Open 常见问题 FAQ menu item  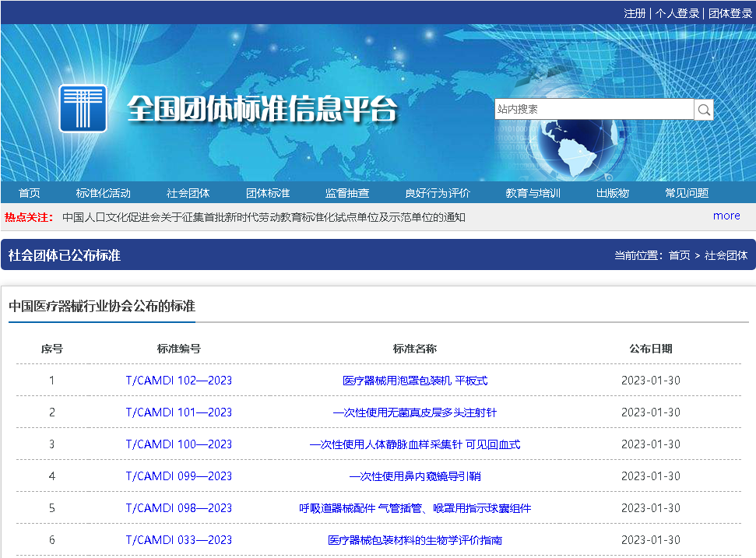[x=687, y=193]
